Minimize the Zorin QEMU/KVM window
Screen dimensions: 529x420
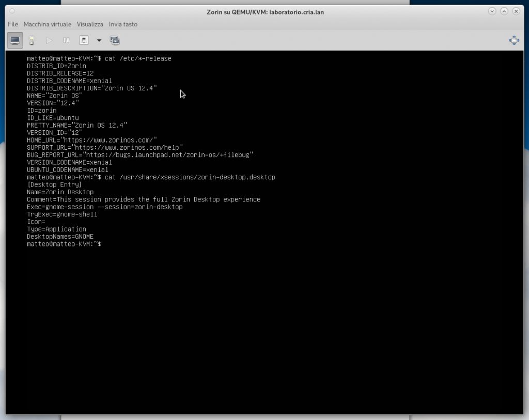(x=492, y=11)
